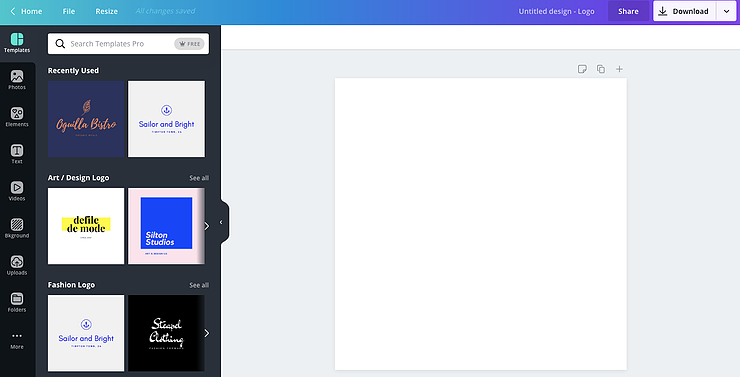Click the FREE crown badge in search
Screen dimensions: 740x377
(x=189, y=44)
